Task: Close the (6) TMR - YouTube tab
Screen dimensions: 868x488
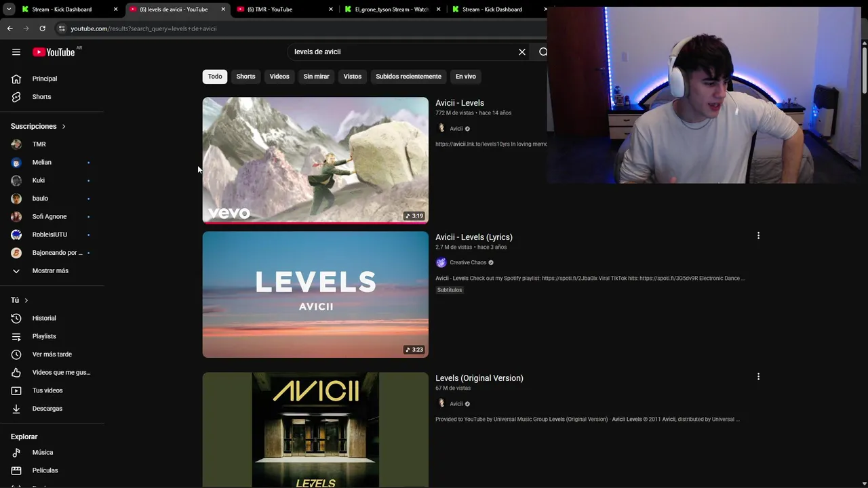Action: [x=331, y=9]
